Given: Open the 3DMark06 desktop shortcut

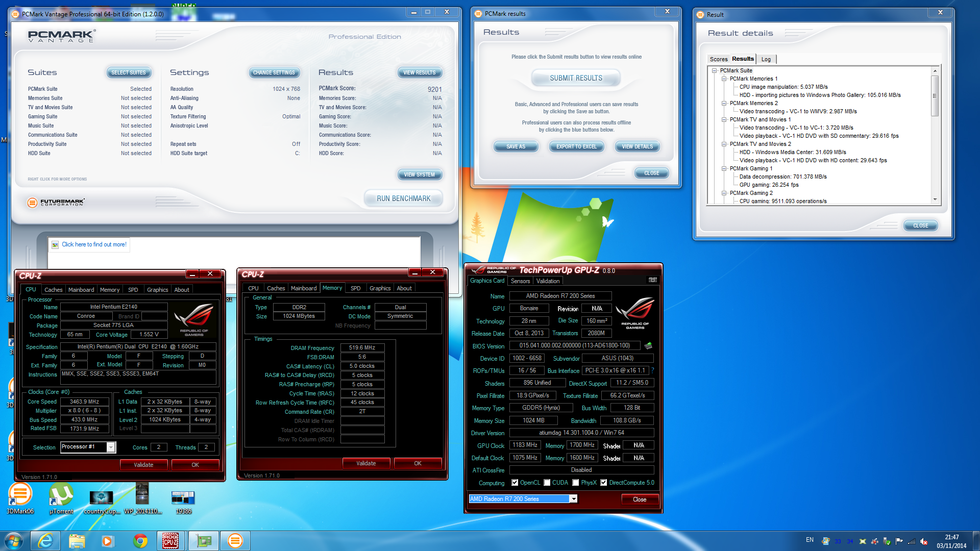Looking at the screenshot, I should click(x=20, y=498).
